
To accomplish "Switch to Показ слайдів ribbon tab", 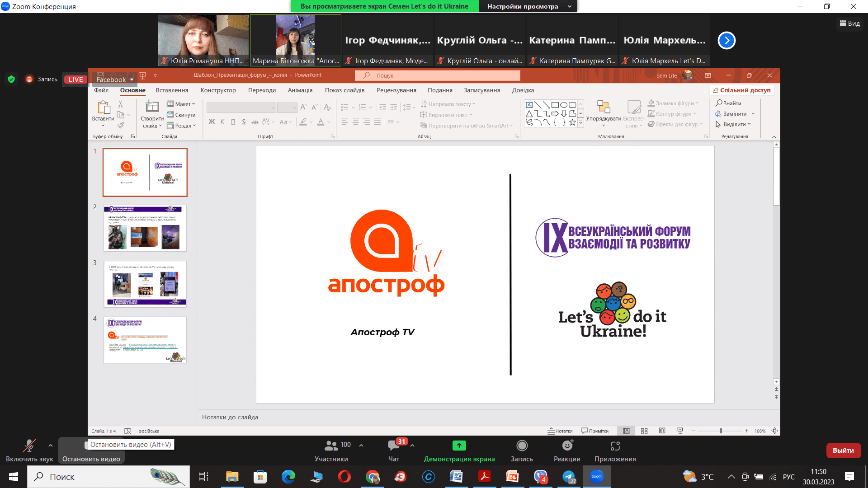I will tap(344, 90).
